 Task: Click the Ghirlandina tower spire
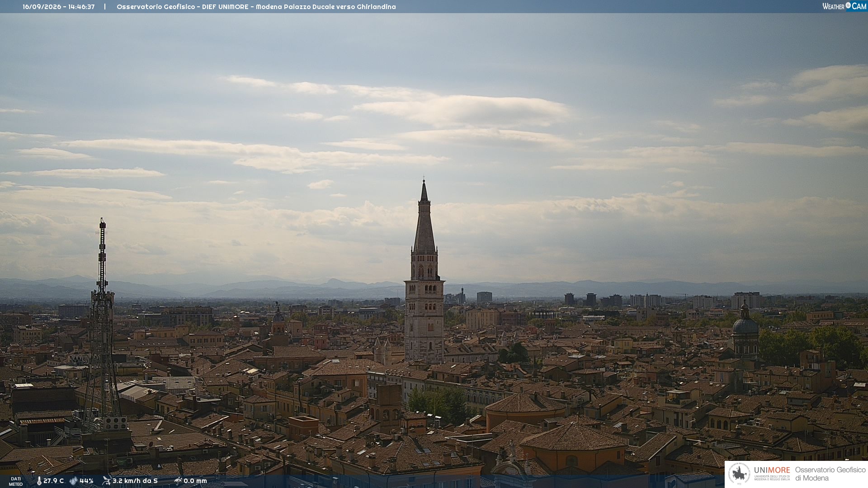[x=424, y=217]
